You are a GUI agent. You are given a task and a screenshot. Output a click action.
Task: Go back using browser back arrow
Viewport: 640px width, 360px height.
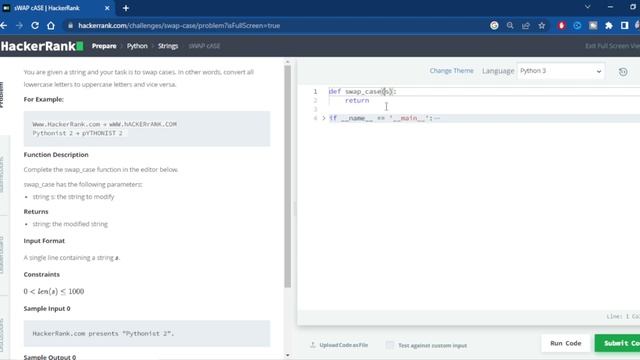[4, 25]
